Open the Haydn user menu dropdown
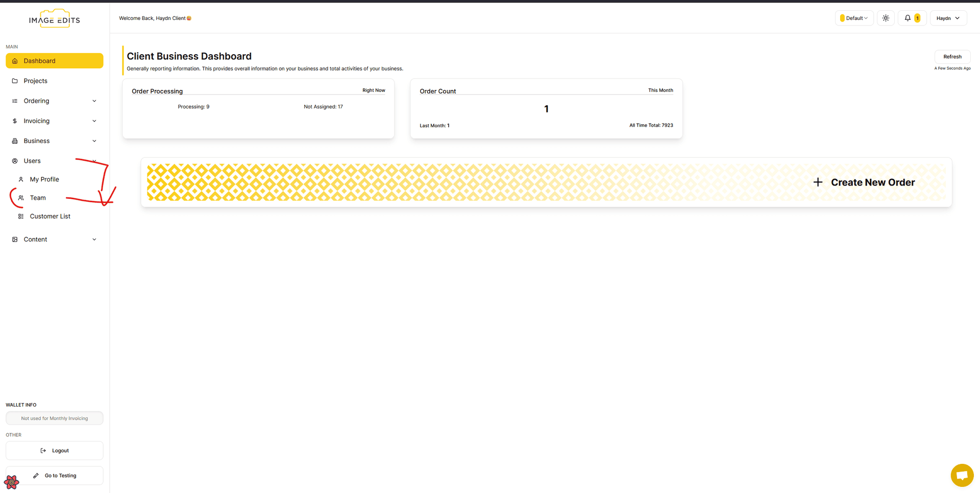Image resolution: width=980 pixels, height=493 pixels. click(x=948, y=18)
